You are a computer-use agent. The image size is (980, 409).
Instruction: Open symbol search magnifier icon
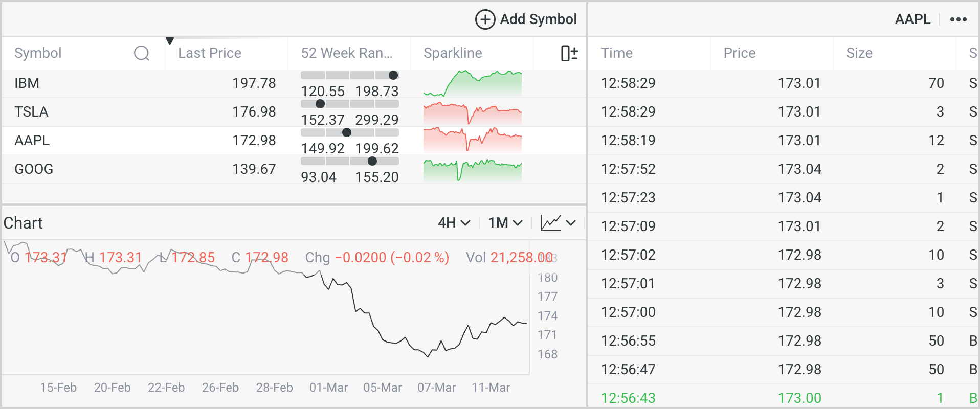point(142,53)
